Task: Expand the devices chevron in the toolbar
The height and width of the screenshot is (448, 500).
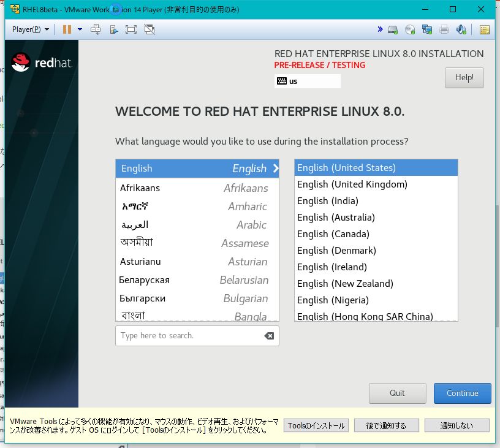Action: point(380,29)
